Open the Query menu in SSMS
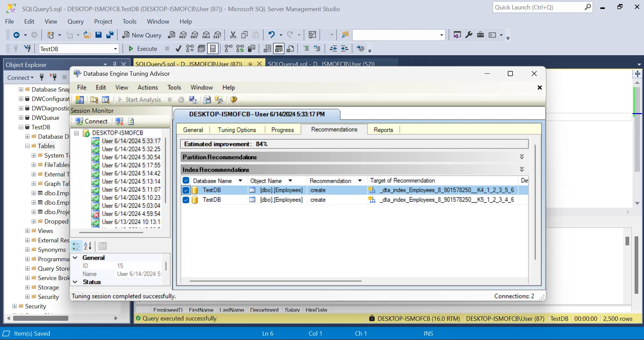644x340 pixels. tap(76, 22)
